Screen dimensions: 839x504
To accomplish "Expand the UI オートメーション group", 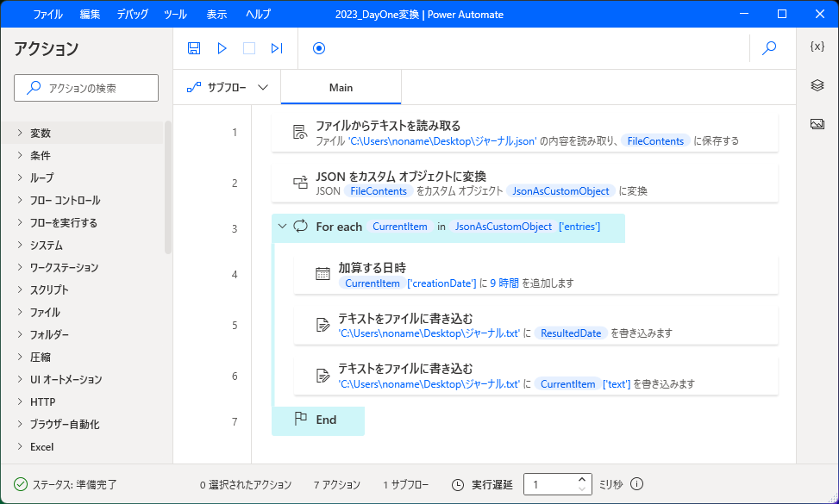I will [x=20, y=379].
